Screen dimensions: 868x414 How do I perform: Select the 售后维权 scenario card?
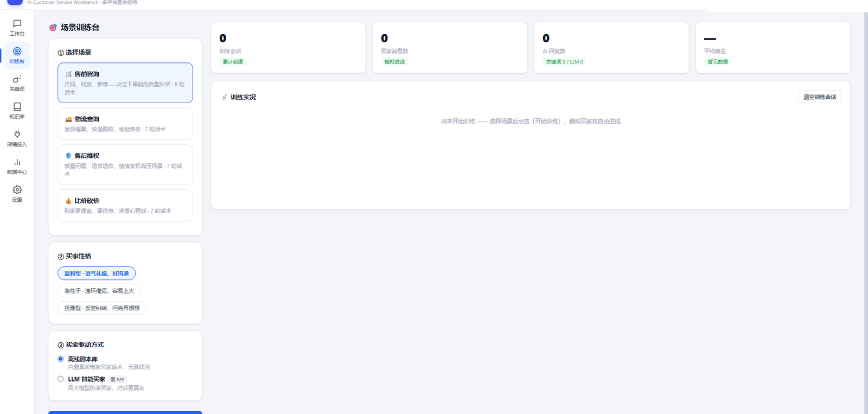(x=125, y=164)
